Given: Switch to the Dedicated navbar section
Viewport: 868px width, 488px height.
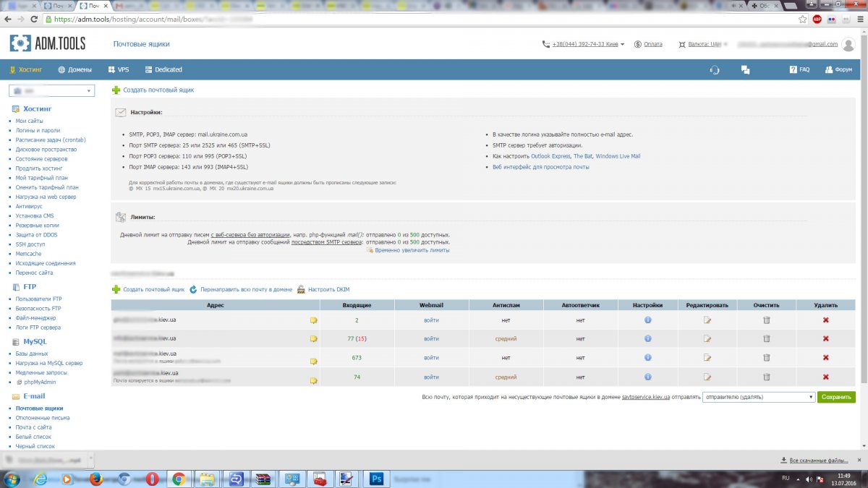Looking at the screenshot, I should click(163, 70).
